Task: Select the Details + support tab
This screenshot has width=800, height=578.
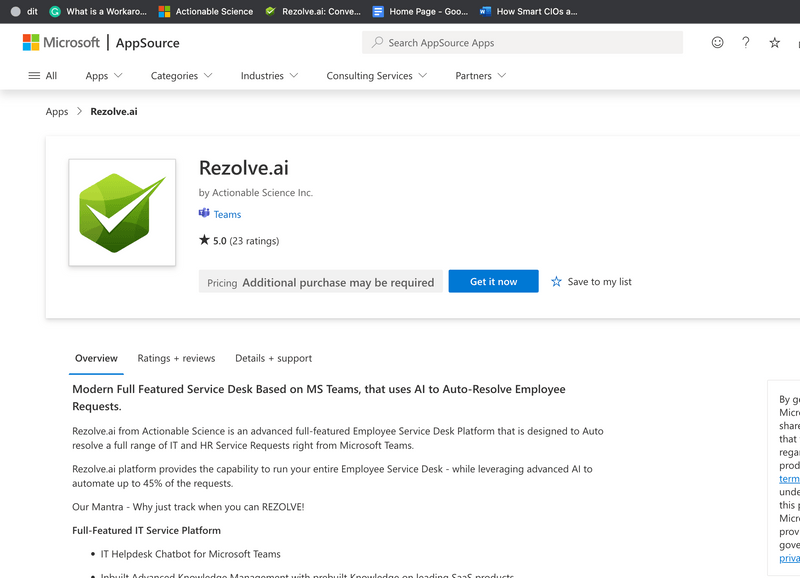Action: tap(273, 358)
